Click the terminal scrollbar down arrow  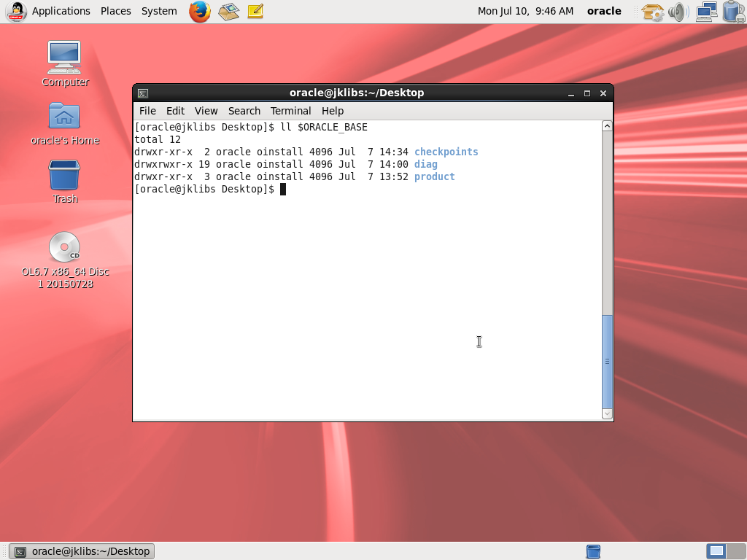(x=607, y=414)
